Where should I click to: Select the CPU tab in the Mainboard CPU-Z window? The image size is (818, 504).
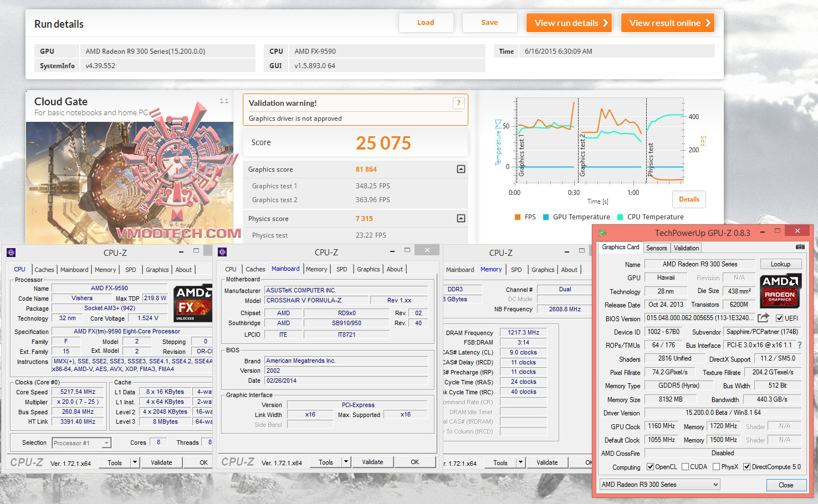pos(231,269)
